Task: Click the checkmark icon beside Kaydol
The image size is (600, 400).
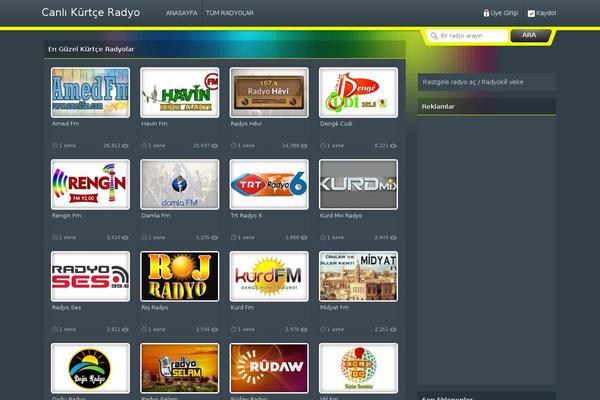Action: 531,13
